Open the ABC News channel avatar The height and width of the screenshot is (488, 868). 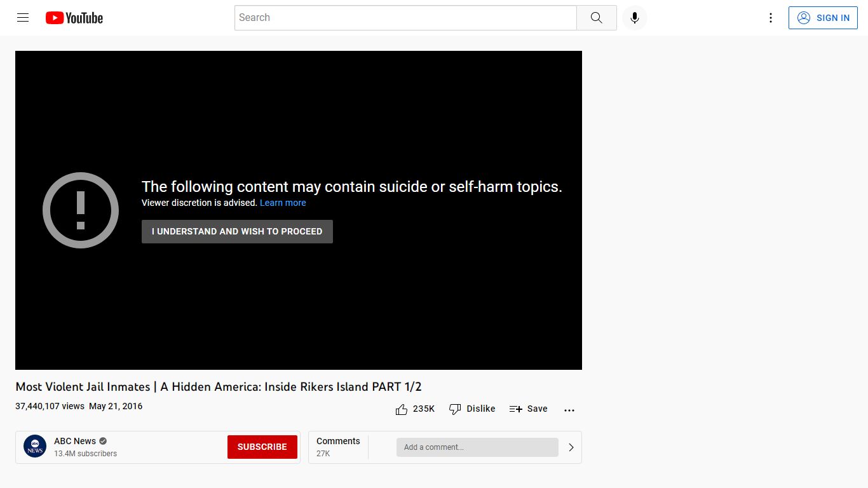35,447
